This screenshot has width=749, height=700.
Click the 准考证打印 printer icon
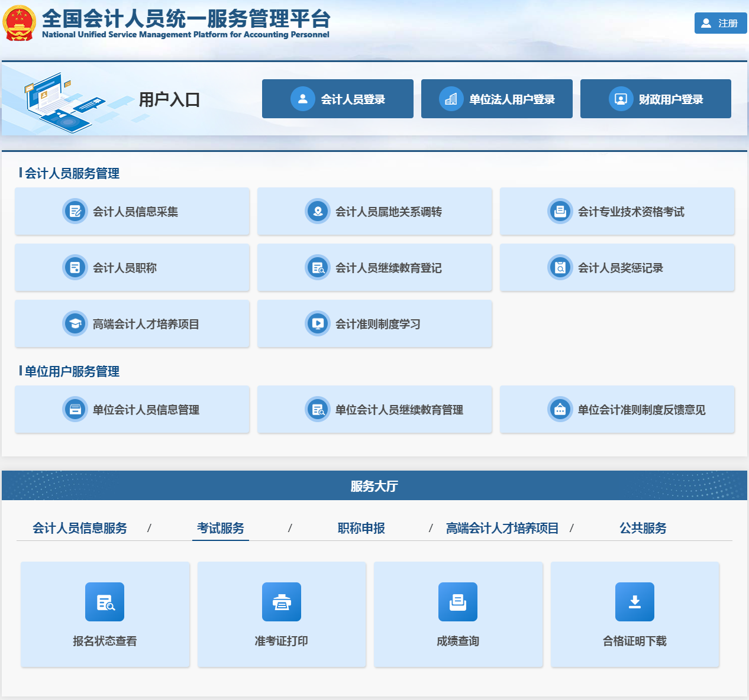282,602
